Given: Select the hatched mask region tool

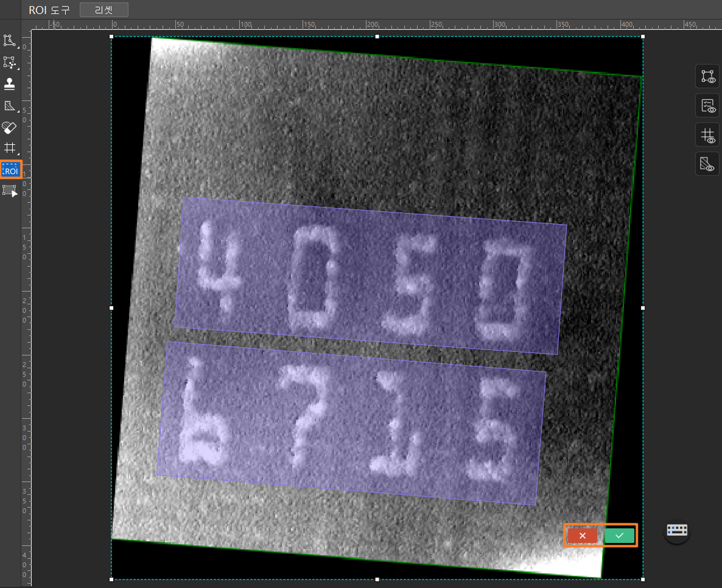Looking at the screenshot, I should pyautogui.click(x=9, y=105).
